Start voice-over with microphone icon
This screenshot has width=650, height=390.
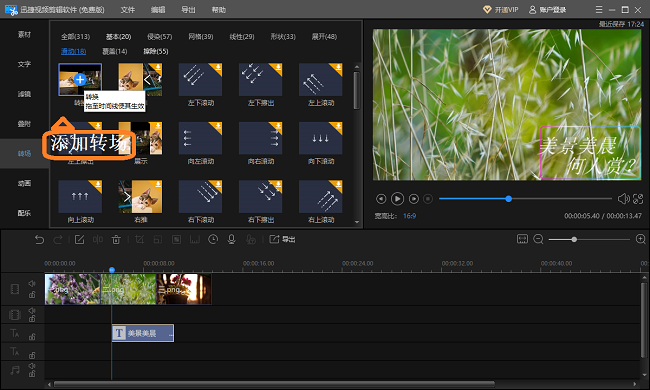(232, 240)
